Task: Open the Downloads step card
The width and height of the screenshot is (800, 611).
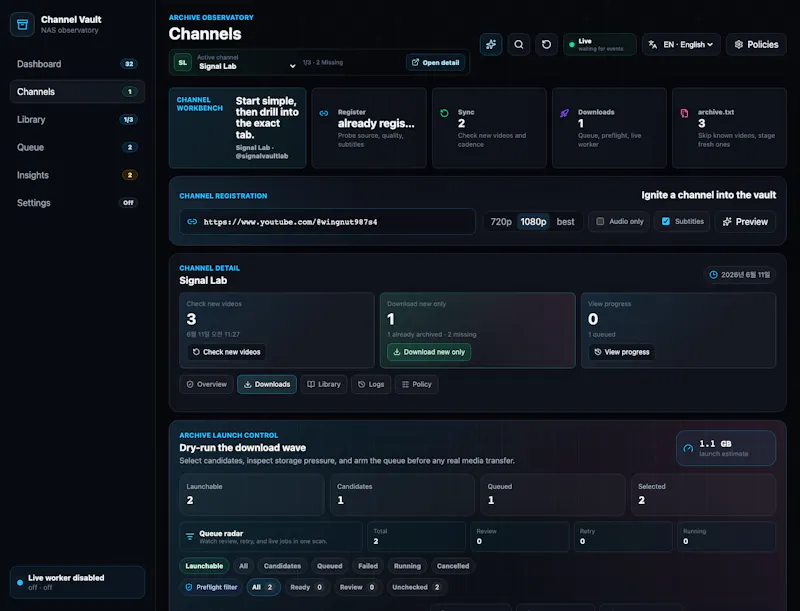Action: pyautogui.click(x=609, y=128)
